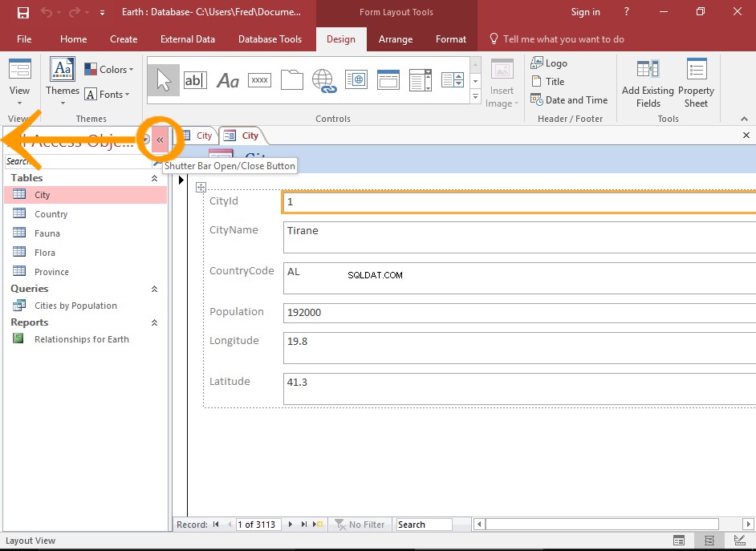Click the CountryCode label
Viewport: 756px width, 551px height.
coord(242,270)
